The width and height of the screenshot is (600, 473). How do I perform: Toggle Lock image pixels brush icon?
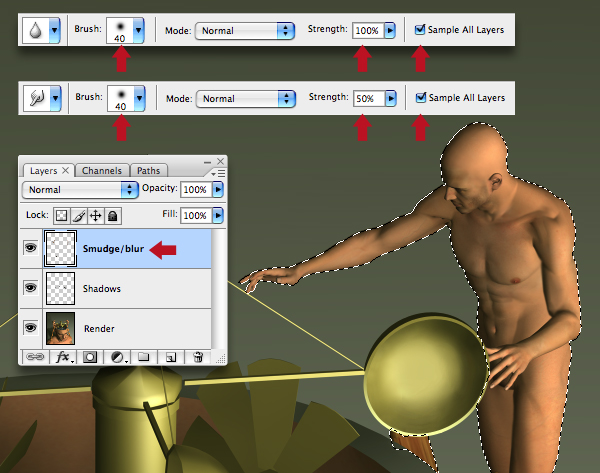coord(79,216)
